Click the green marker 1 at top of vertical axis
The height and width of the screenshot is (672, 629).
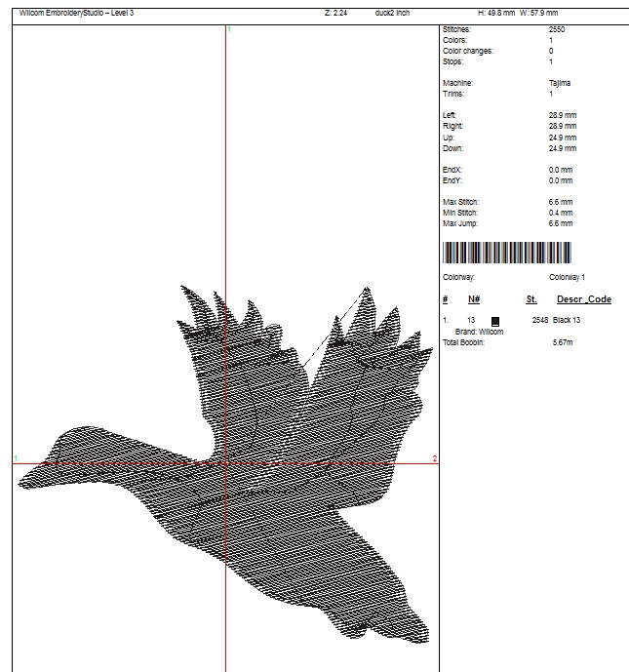[x=228, y=30]
